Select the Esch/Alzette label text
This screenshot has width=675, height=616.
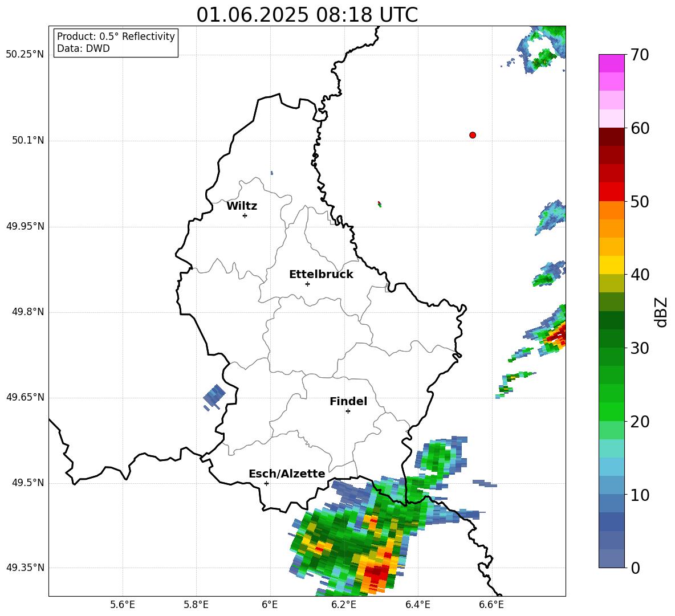pos(287,474)
